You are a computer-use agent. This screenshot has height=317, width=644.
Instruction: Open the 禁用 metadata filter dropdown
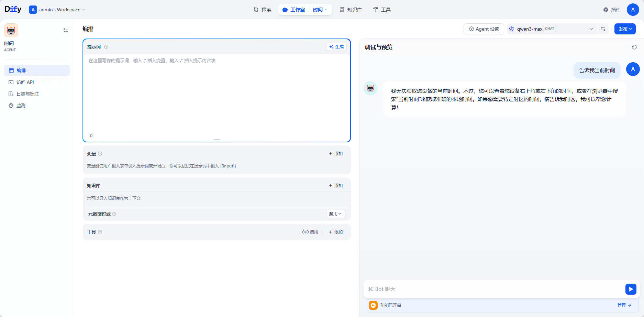pyautogui.click(x=335, y=214)
